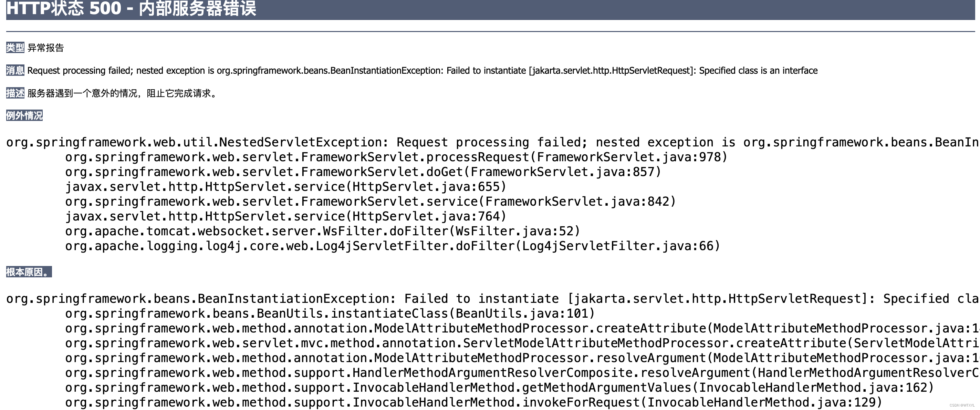Viewport: 980px width, 410px height.
Task: Click the CSDN watermark in corner
Action: pyautogui.click(x=962, y=406)
